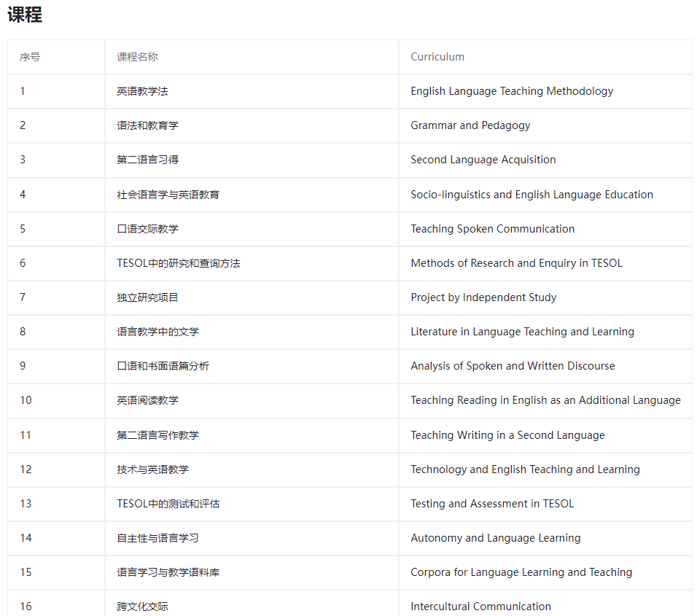This screenshot has height=616, width=697.
Task: Click the 课程名称 column header
Action: click(137, 57)
